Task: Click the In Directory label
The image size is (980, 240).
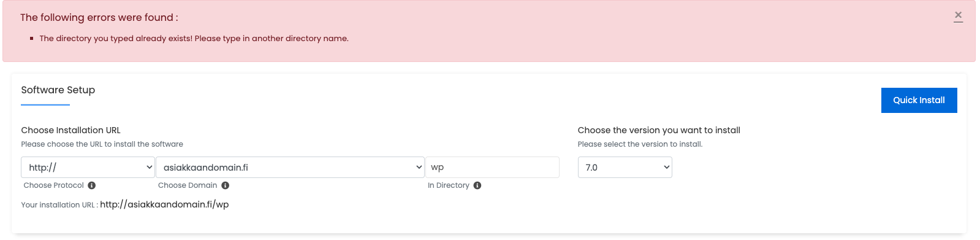Action: (449, 185)
